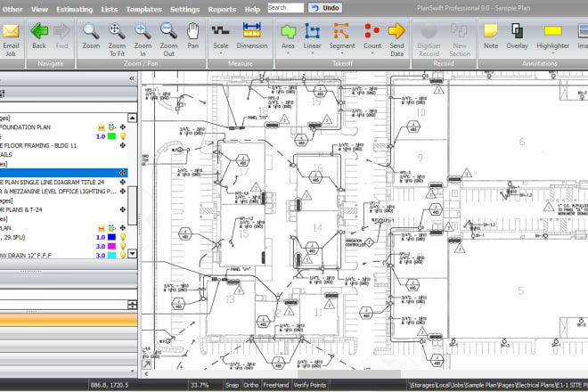The width and height of the screenshot is (588, 392).
Task: Click the stepper arrows on the left panel field
Action: click(133, 305)
